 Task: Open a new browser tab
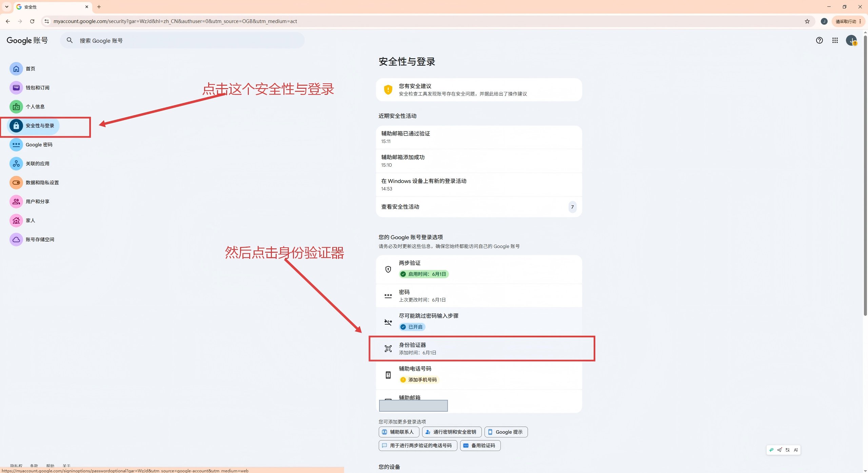[99, 7]
